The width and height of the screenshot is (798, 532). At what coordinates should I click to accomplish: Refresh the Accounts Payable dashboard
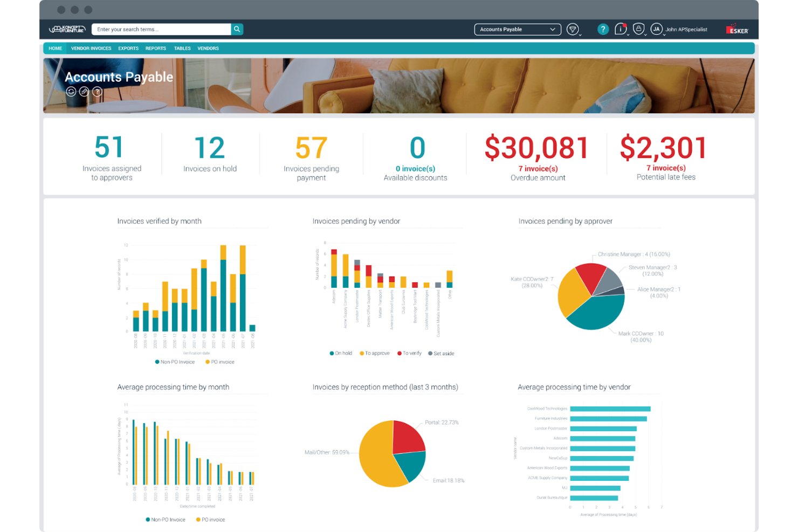(x=71, y=92)
